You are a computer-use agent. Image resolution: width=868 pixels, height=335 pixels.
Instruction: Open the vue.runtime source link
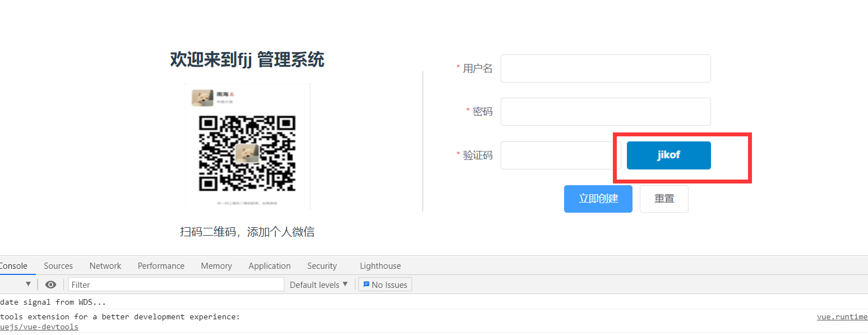842,316
